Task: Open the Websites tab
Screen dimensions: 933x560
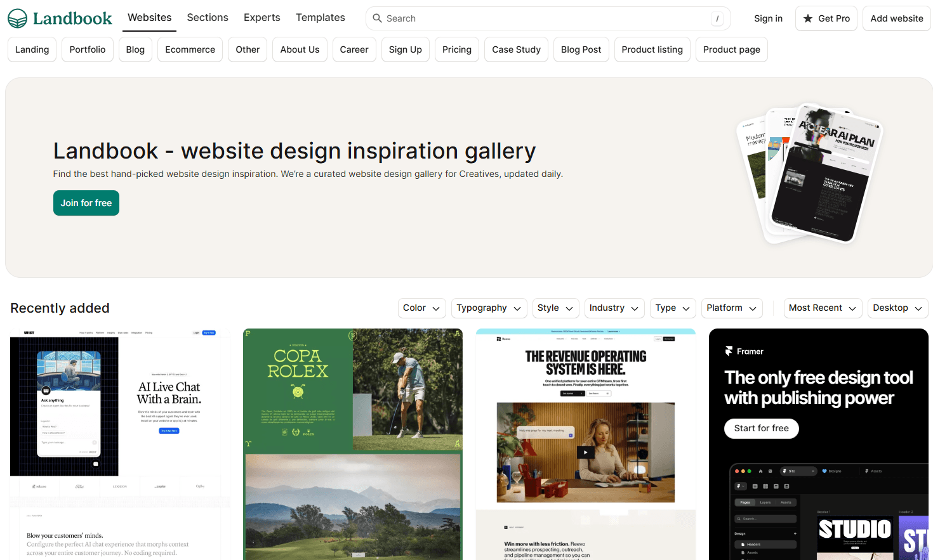Action: [x=150, y=18]
